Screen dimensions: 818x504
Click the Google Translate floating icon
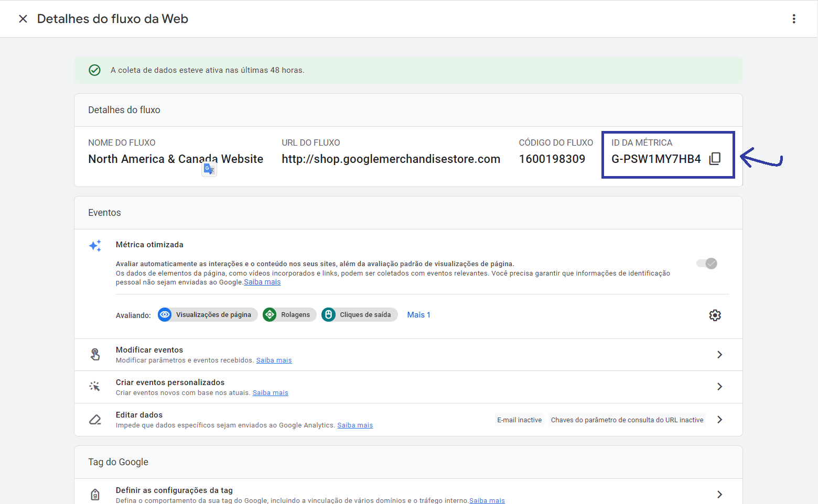coord(209,169)
